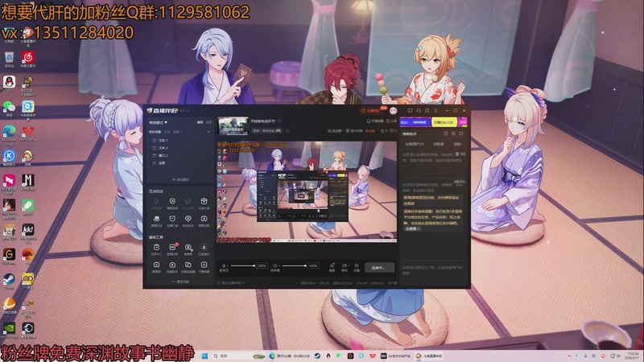Open the message icon in the title bar

click(x=410, y=111)
